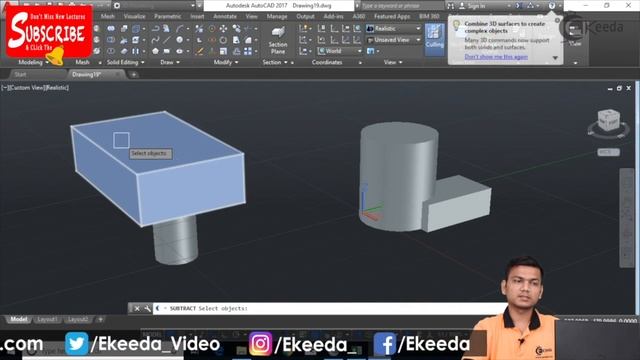Image resolution: width=640 pixels, height=360 pixels.
Task: Open the Add-ins ribbon tab
Action: click(333, 16)
